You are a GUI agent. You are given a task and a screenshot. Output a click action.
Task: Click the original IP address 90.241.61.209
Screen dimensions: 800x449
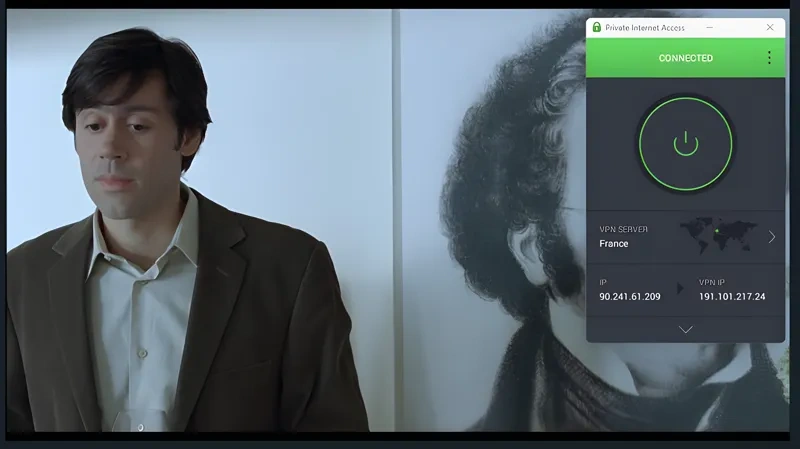coord(630,297)
